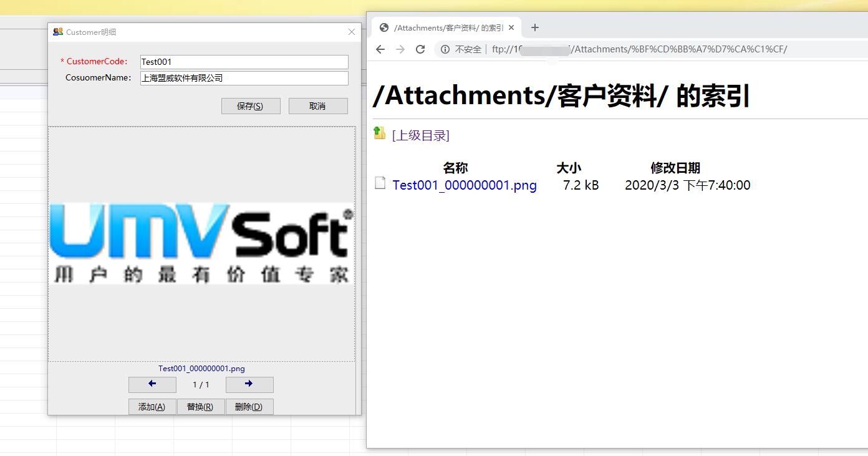The width and height of the screenshot is (868, 456).
Task: Open a new browser tab
Action: (x=534, y=27)
